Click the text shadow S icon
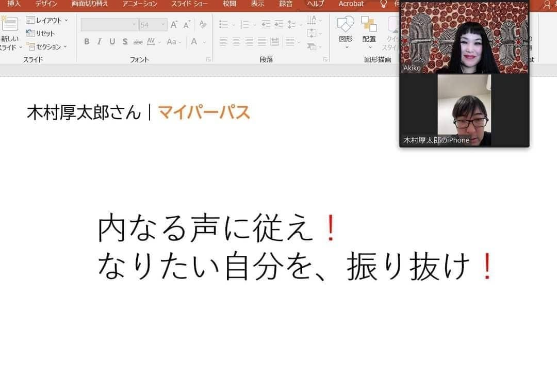This screenshot has height=392, width=557. pyautogui.click(x=125, y=42)
